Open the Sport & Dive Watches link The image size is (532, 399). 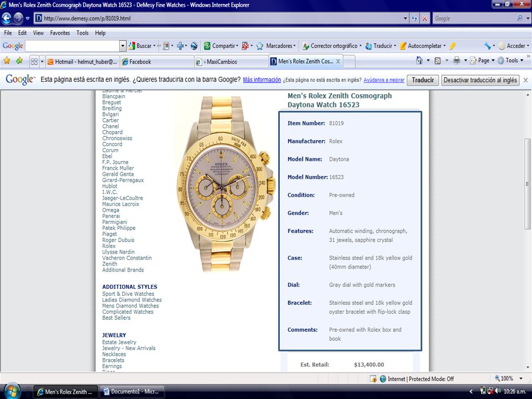click(128, 294)
